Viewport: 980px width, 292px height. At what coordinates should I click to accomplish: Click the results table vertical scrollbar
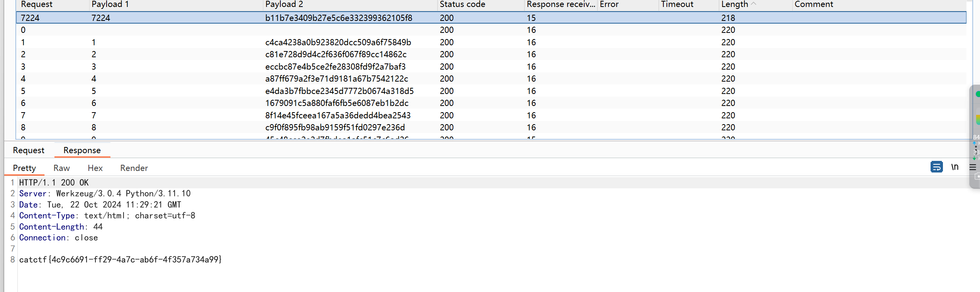[x=970, y=70]
